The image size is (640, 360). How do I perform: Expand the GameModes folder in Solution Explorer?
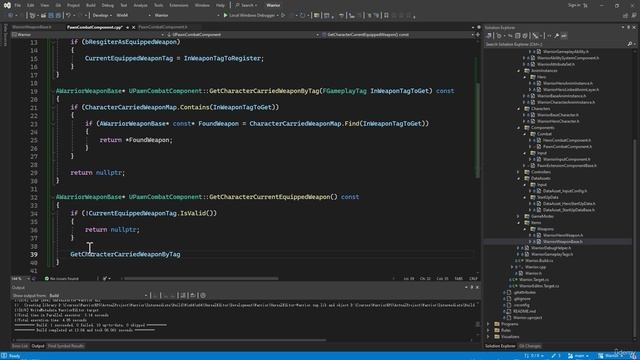pos(519,216)
